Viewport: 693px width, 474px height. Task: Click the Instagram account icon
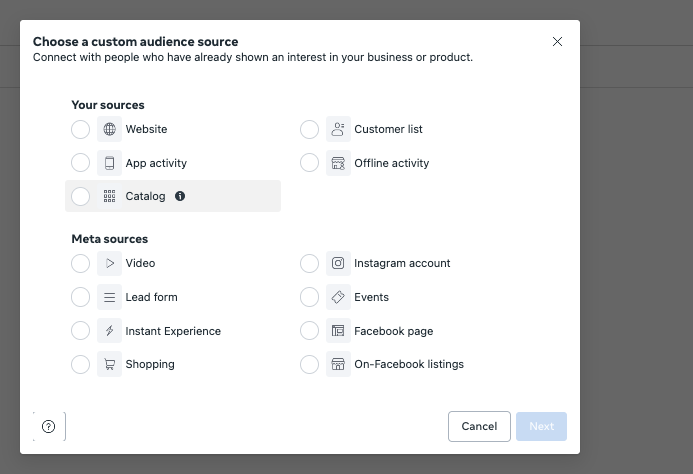pos(338,264)
